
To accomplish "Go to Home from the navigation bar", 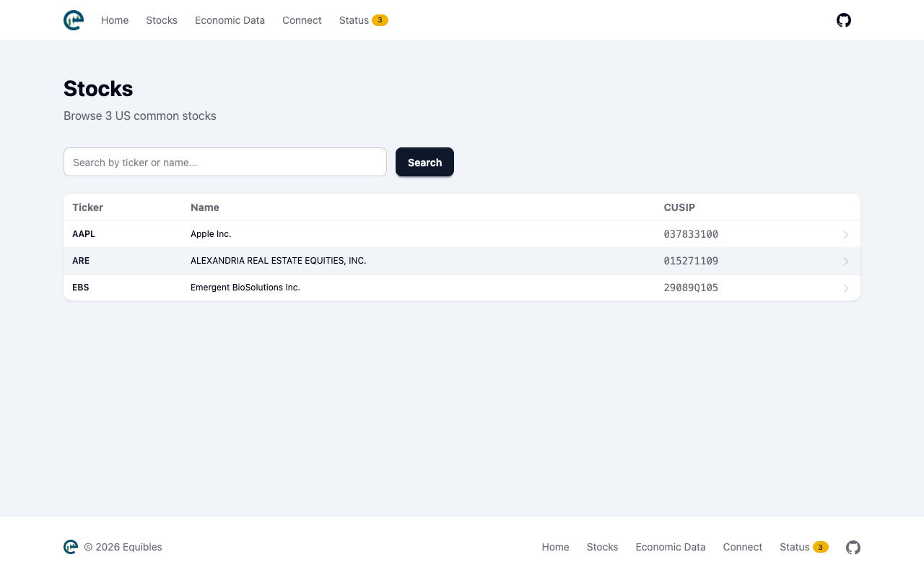I will tap(115, 20).
